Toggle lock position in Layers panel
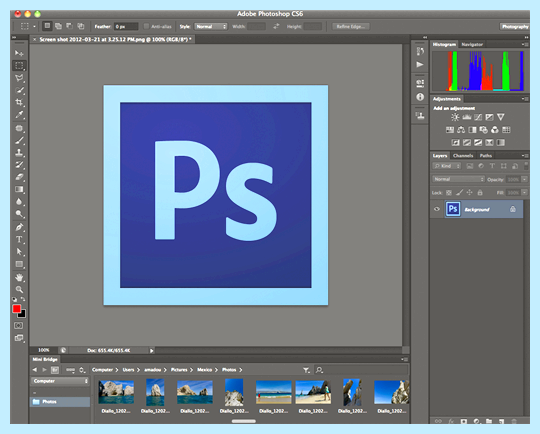This screenshot has width=540, height=434. tap(469, 193)
